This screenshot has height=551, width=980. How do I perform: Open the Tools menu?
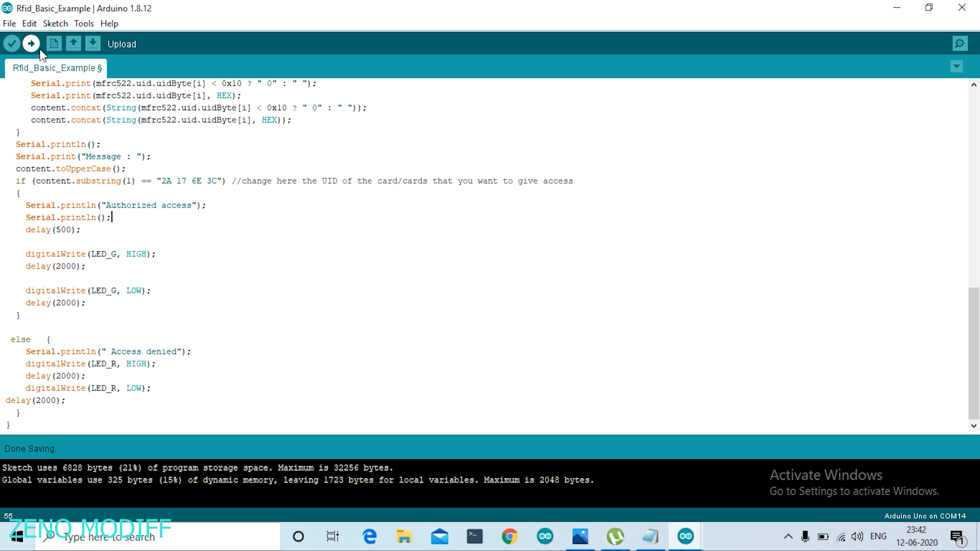pos(84,23)
